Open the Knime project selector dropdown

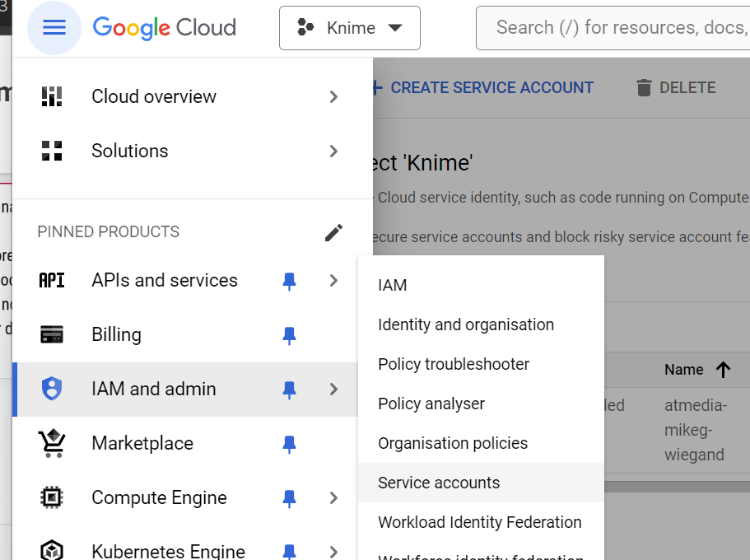[x=350, y=28]
